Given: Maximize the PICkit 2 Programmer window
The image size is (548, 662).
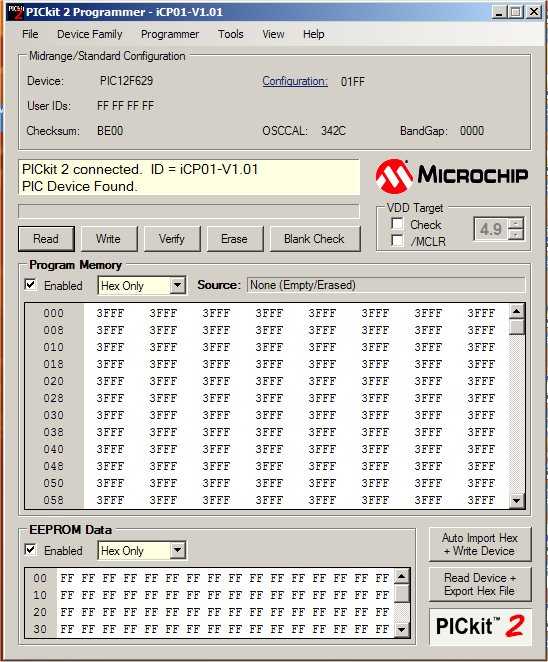Looking at the screenshot, I should (x=516, y=12).
